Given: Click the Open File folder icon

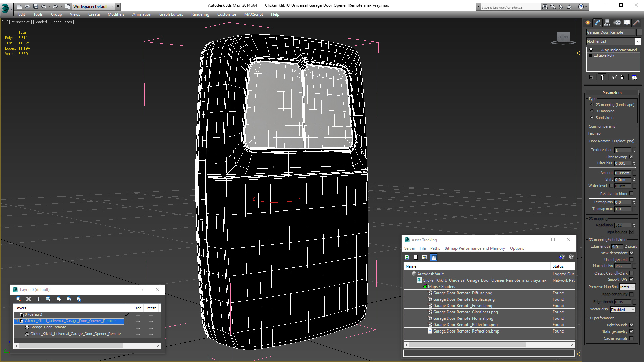Looking at the screenshot, I should (x=27, y=6).
